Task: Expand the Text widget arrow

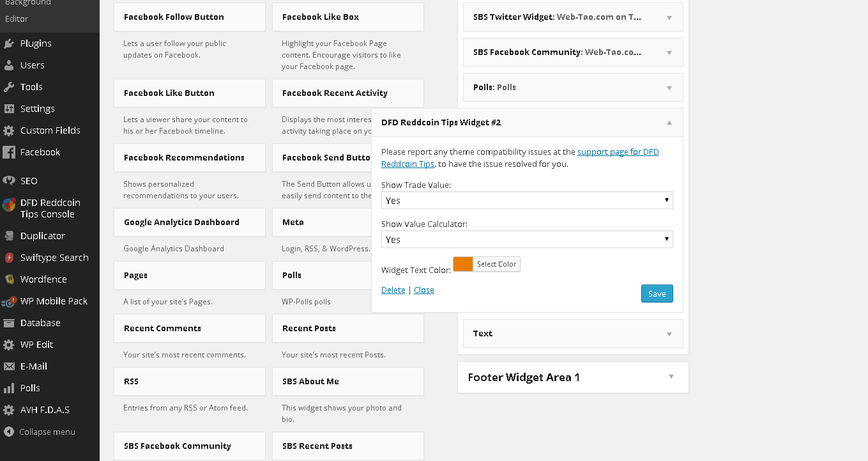Action: point(669,334)
